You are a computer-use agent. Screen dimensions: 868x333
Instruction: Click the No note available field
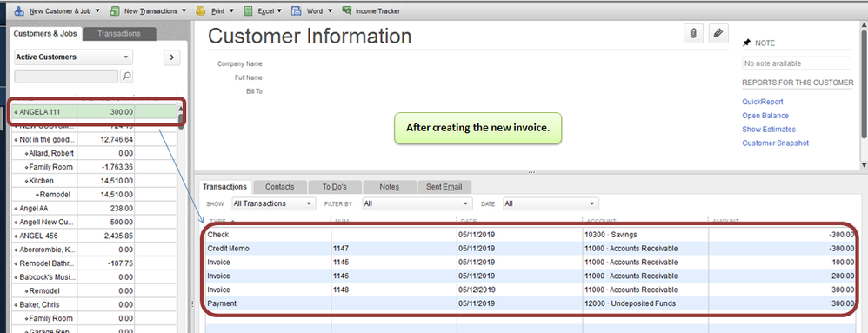coord(797,63)
